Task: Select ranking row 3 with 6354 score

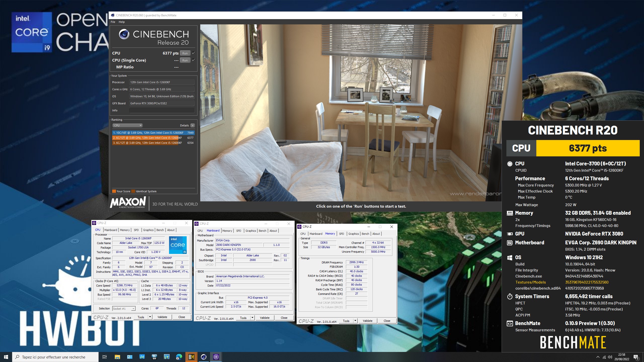Action: pyautogui.click(x=153, y=143)
